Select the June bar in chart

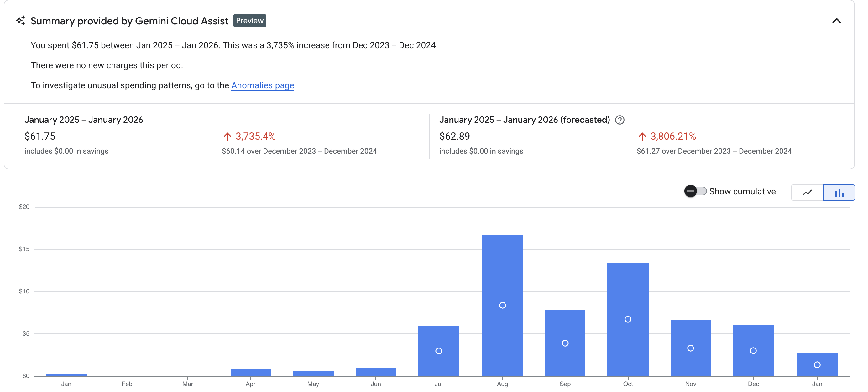tap(376, 372)
